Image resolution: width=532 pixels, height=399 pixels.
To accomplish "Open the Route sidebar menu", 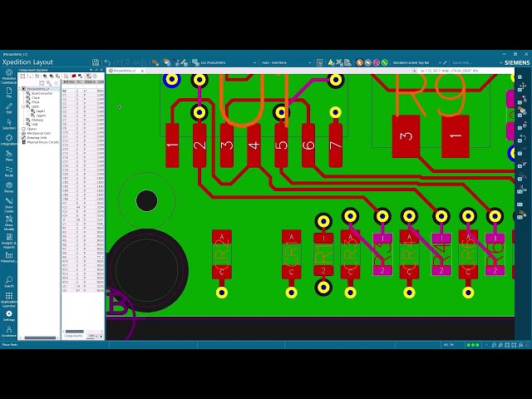I will (x=9, y=171).
